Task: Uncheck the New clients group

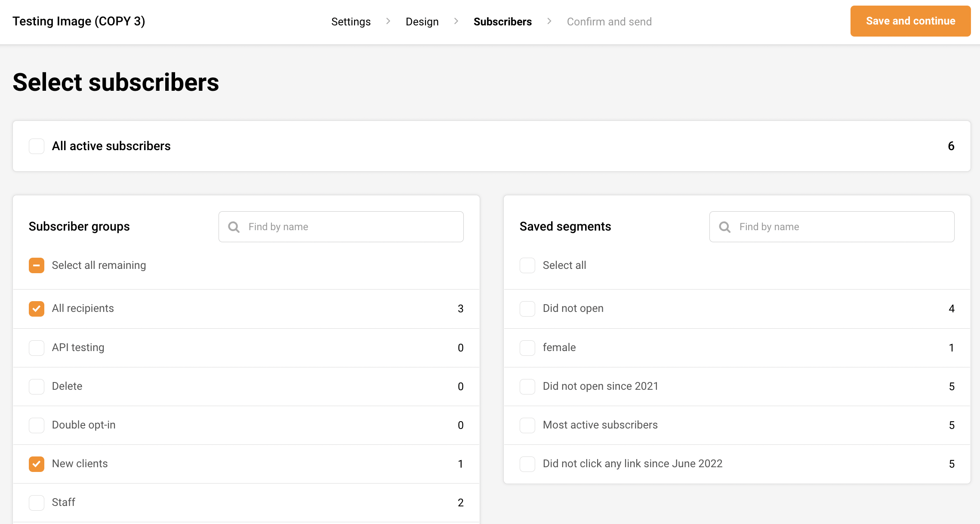Action: click(37, 464)
